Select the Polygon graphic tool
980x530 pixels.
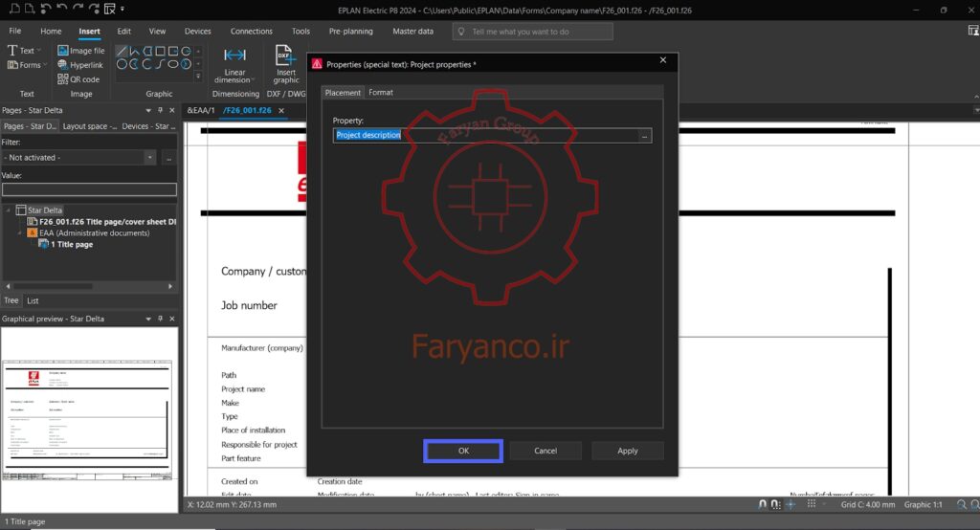coord(147,52)
